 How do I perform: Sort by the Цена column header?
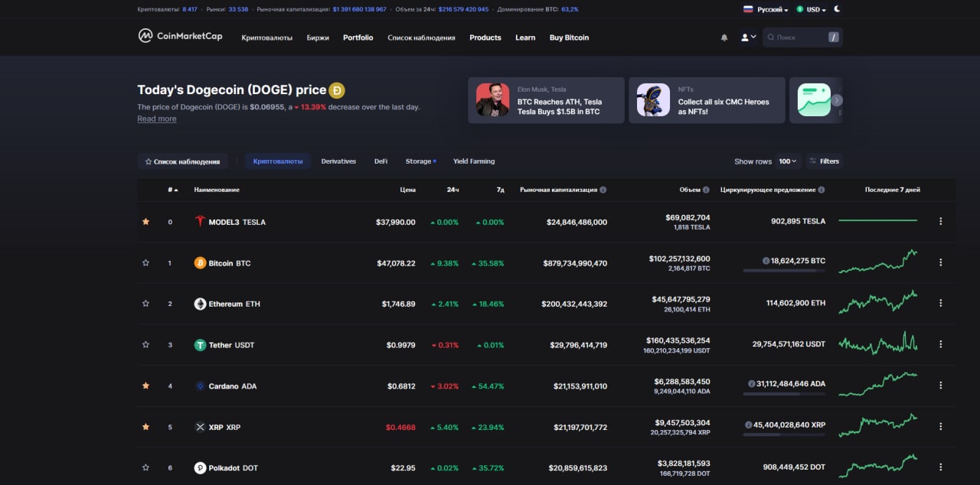(407, 190)
